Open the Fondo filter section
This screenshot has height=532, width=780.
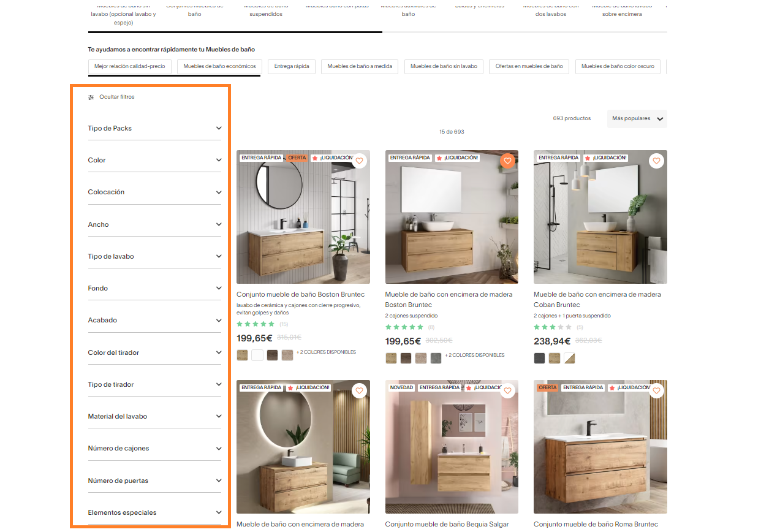coord(154,288)
